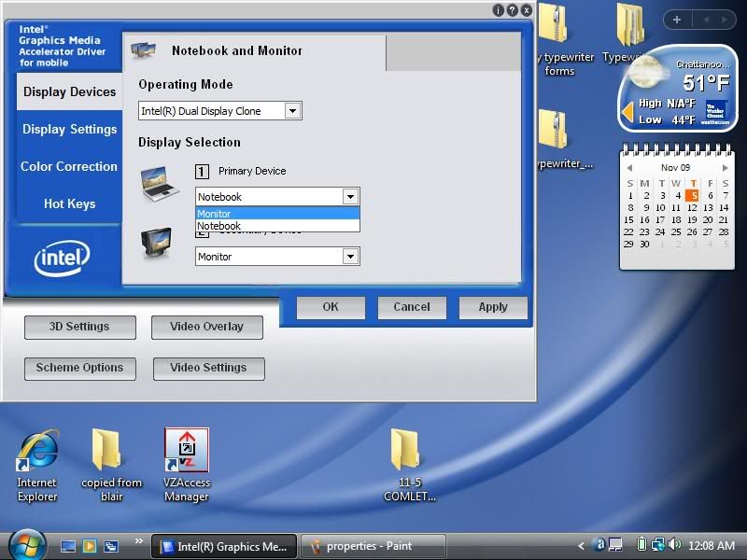Viewport: 747px width, 560px height.
Task: Click the network connection tray icon
Action: coord(658,544)
